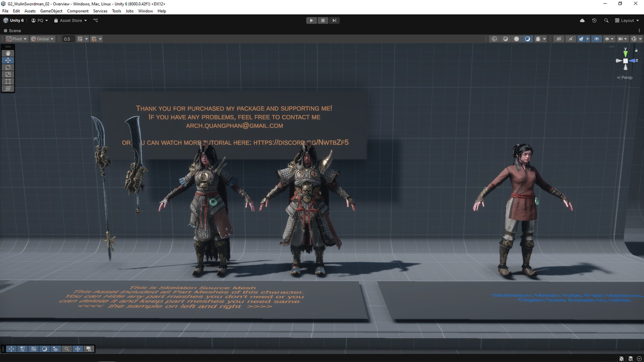Open the Pivot handle position dropdown
The height and width of the screenshot is (362, 644).
[17, 39]
